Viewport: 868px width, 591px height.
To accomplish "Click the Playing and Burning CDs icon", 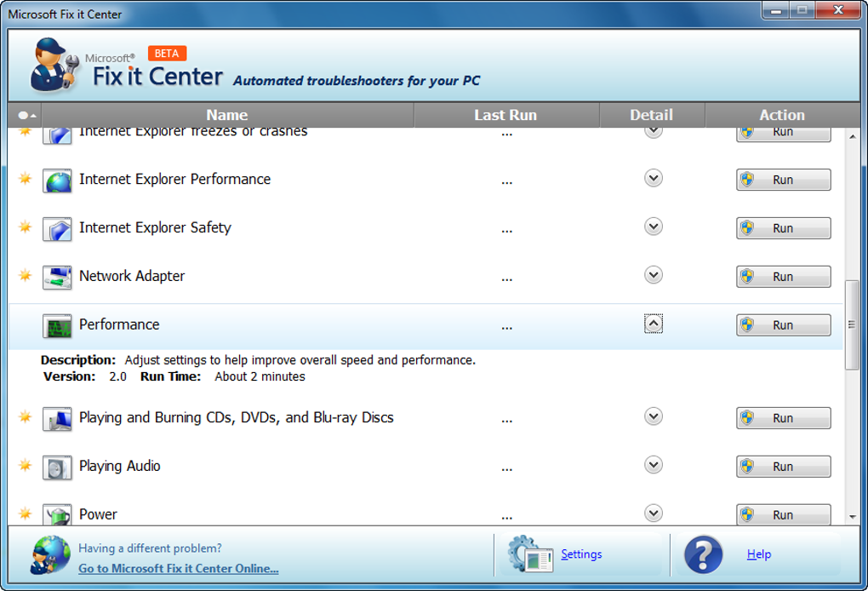I will pyautogui.click(x=57, y=419).
